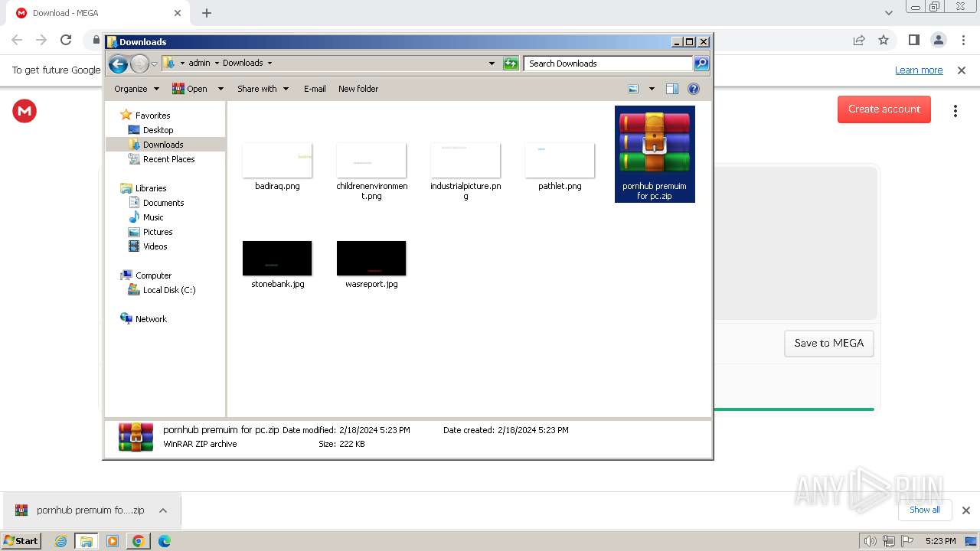This screenshot has height=551, width=980.
Task: Select badiraq.png thumbnail
Action: pyautogui.click(x=277, y=159)
